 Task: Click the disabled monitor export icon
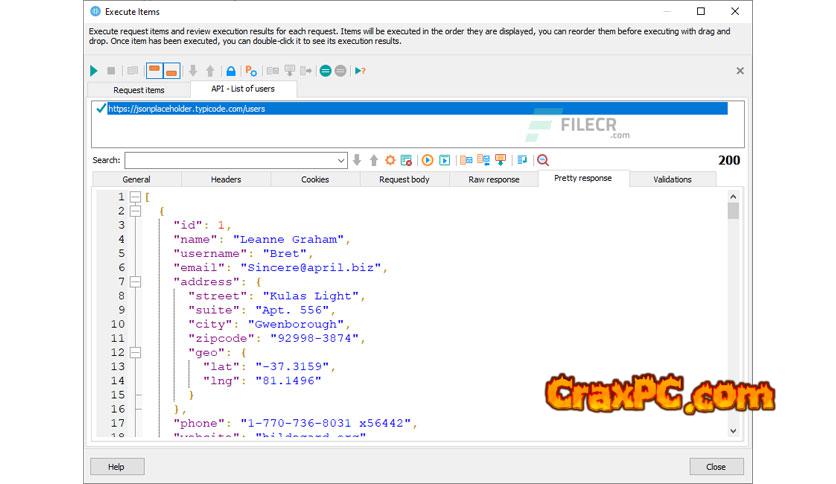click(x=290, y=70)
